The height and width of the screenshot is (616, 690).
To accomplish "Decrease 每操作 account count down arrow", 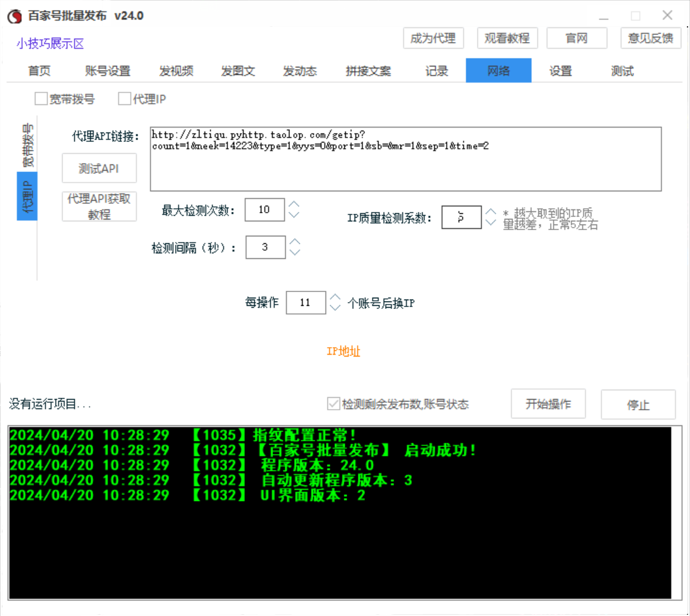I will point(336,308).
